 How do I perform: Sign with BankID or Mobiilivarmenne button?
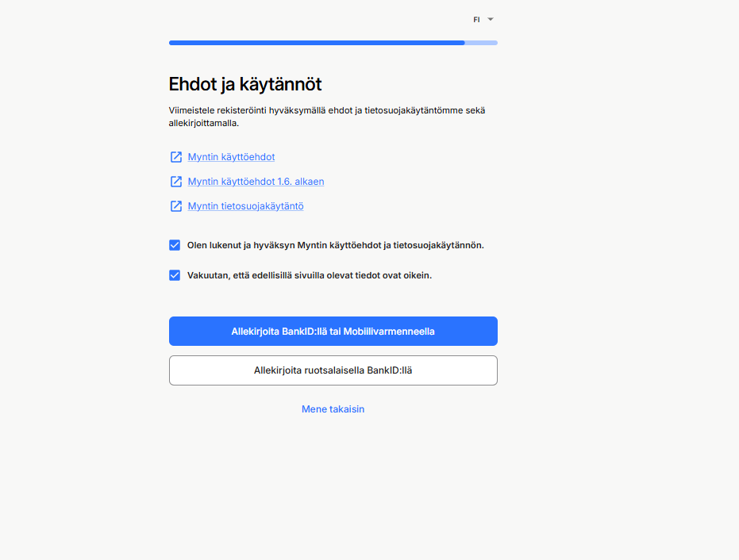click(x=333, y=331)
